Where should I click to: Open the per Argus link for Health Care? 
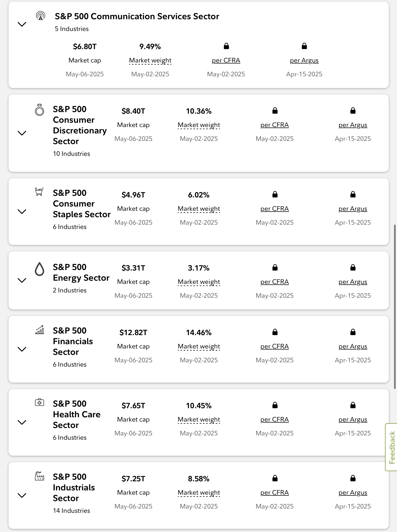tap(353, 419)
